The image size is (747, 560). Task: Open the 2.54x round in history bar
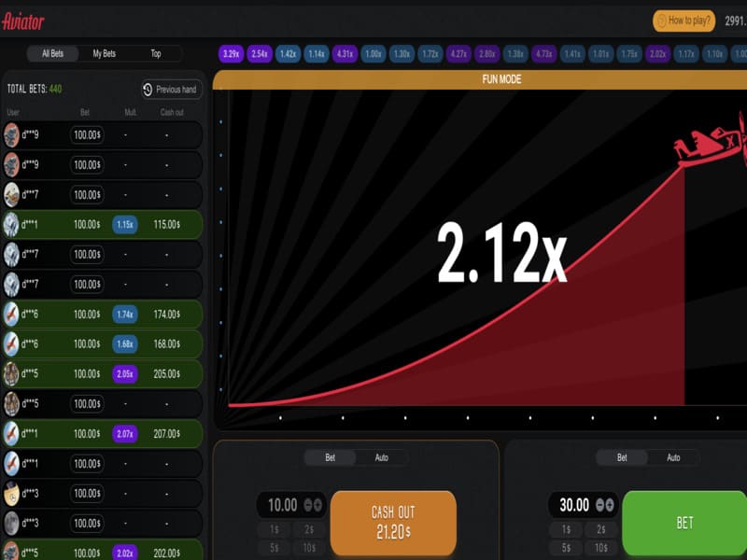260,54
